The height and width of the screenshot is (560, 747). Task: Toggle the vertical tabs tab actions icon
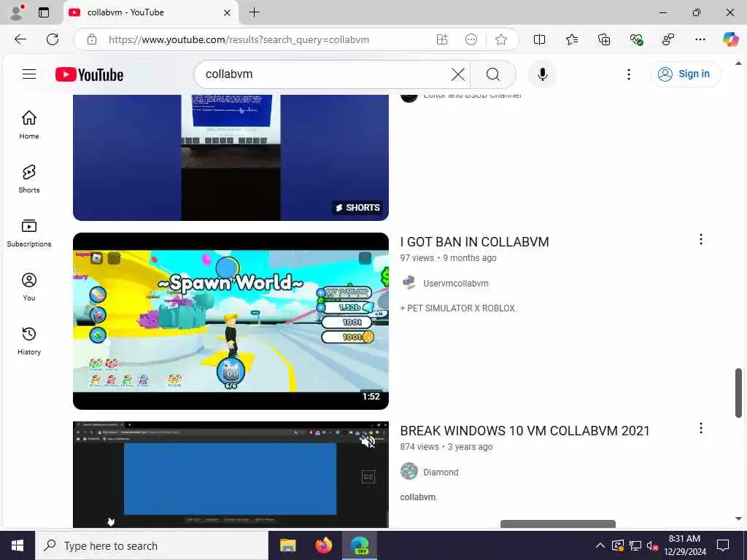coord(44,12)
